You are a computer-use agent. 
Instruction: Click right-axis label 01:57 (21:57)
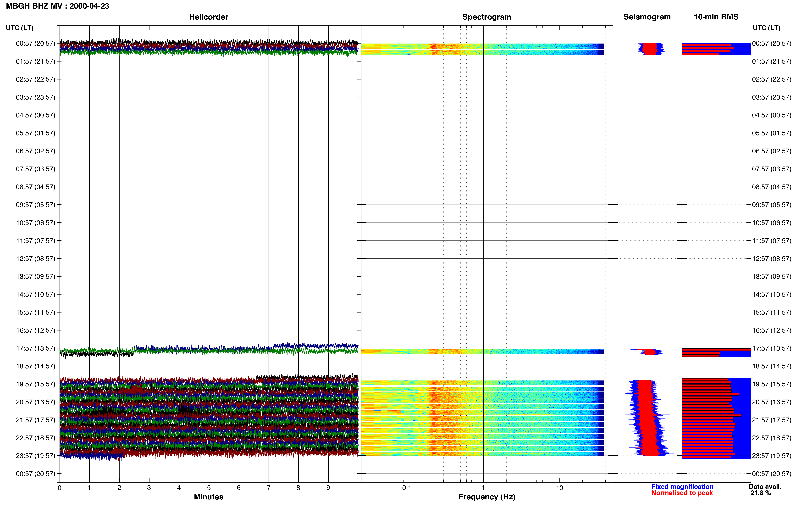pos(772,61)
